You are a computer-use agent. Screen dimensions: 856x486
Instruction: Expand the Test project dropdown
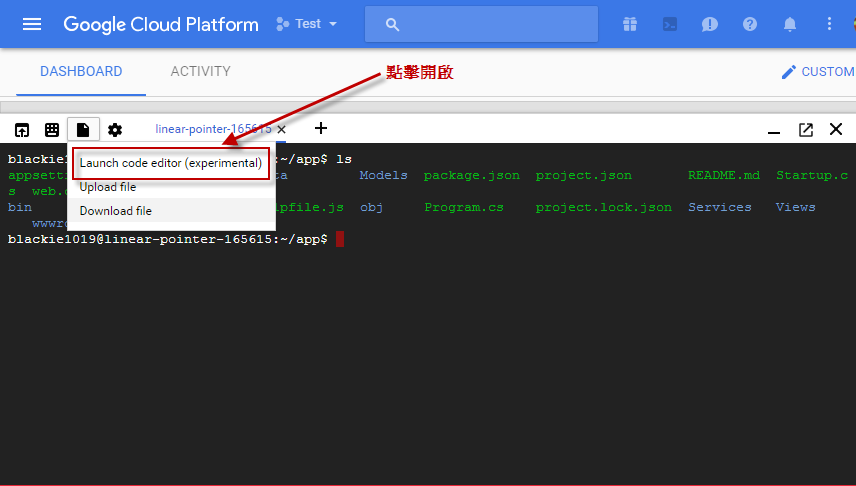point(307,24)
